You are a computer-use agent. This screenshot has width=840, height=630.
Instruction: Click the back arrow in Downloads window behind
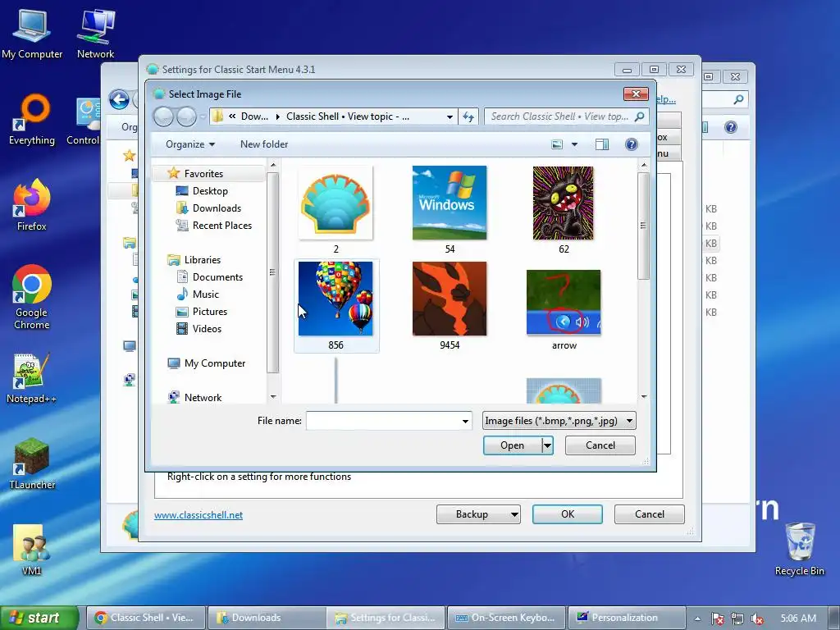119,99
